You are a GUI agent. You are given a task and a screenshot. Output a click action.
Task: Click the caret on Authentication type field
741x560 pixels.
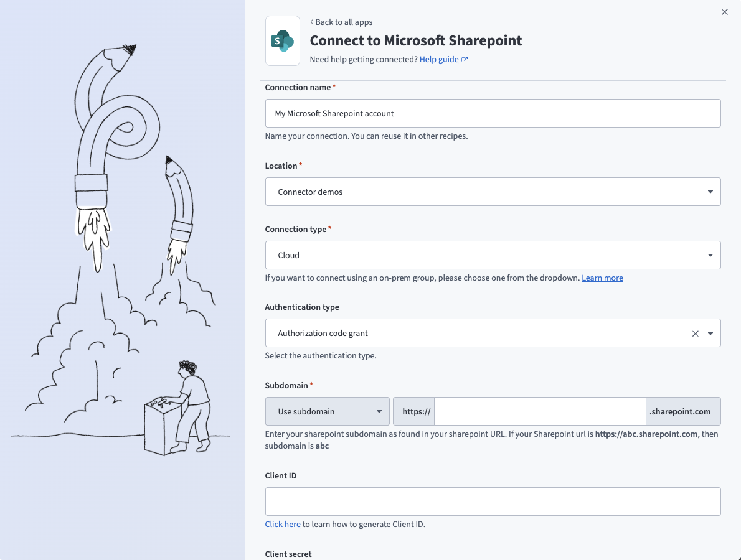pos(710,333)
